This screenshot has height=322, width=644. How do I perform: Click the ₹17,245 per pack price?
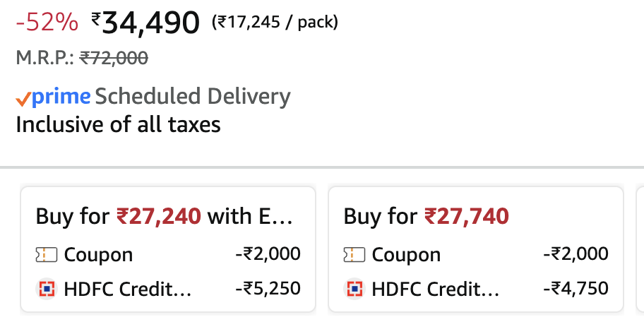pos(275,23)
